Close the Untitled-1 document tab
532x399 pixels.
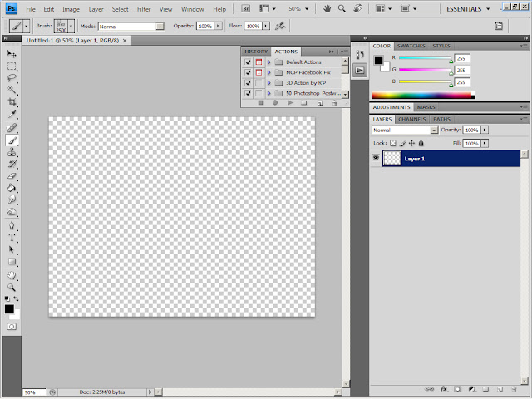click(125, 41)
